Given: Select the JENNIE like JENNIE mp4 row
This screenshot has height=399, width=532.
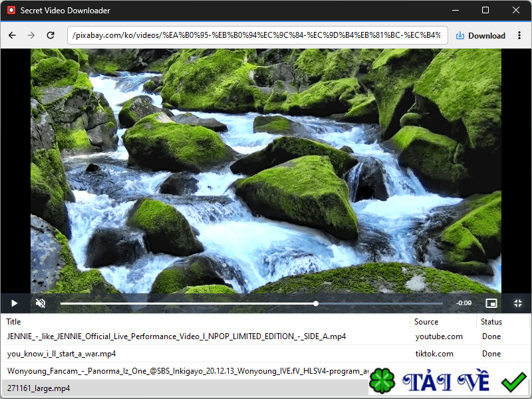Looking at the screenshot, I should pyautogui.click(x=265, y=336).
